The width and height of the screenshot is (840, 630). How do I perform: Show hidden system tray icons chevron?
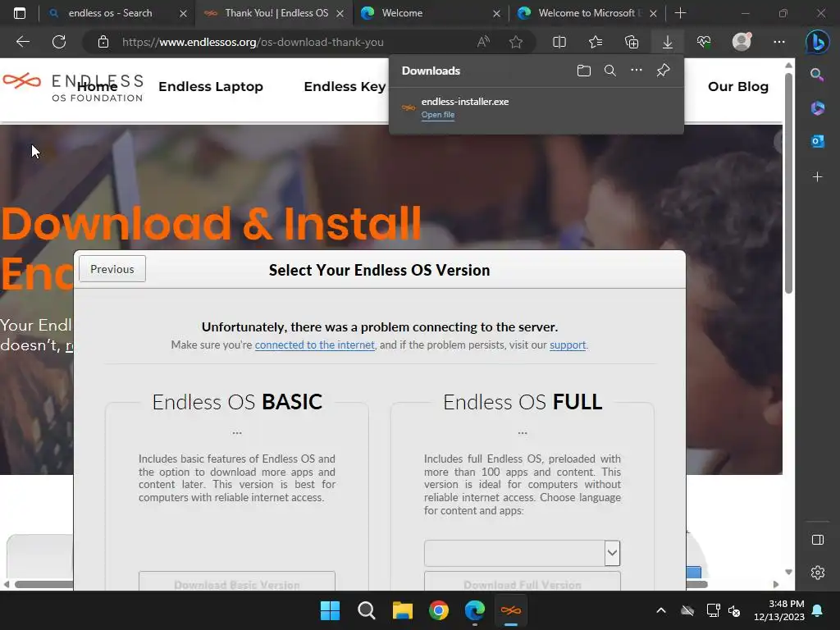coord(661,610)
